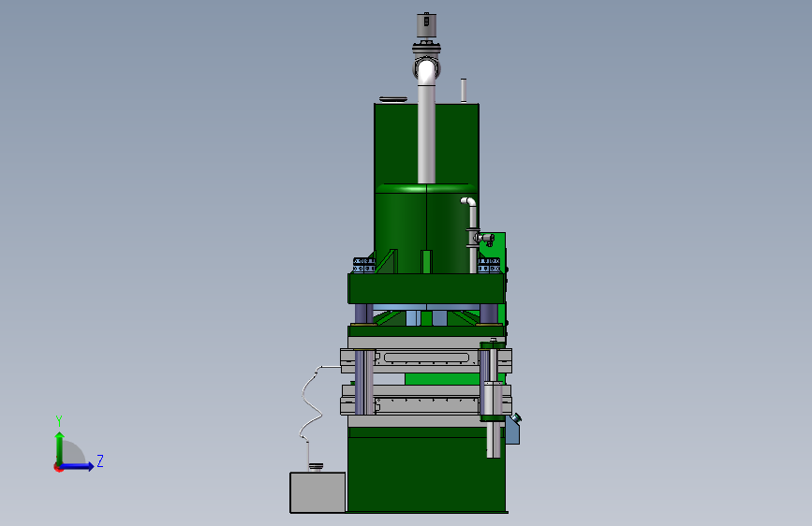The image size is (812, 526).
Task: Select the small white elbow pipe on tank side
Action: pos(468,202)
